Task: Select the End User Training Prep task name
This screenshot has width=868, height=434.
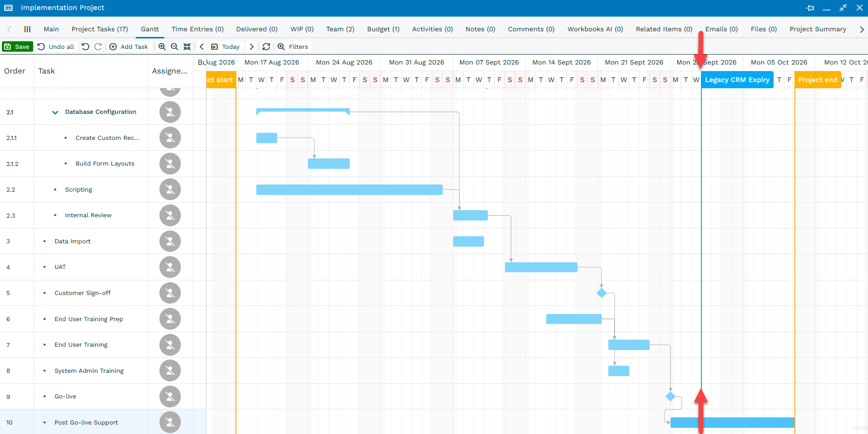Action: (x=89, y=319)
